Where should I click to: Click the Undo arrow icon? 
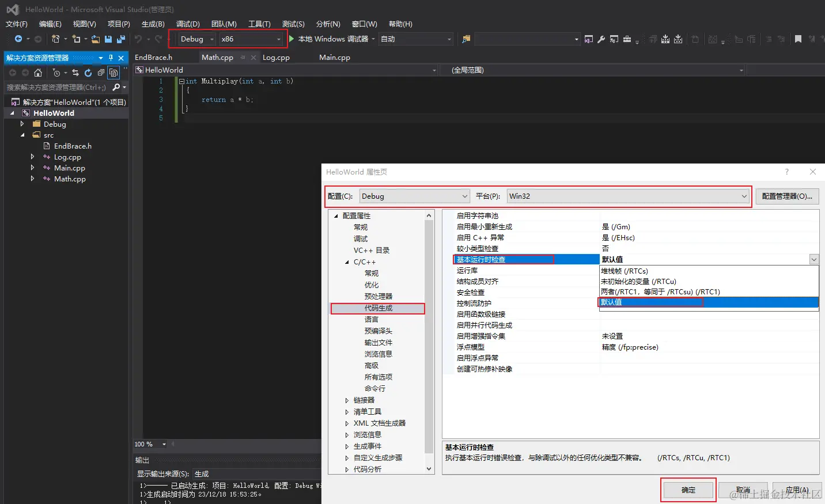tap(138, 39)
